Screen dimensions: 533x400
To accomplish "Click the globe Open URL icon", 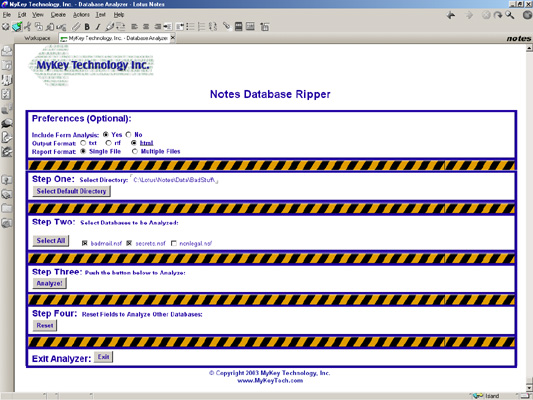I will (x=527, y=15).
